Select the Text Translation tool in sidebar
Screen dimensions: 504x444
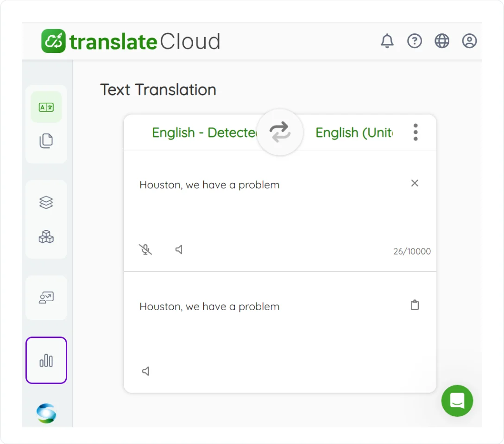point(46,106)
